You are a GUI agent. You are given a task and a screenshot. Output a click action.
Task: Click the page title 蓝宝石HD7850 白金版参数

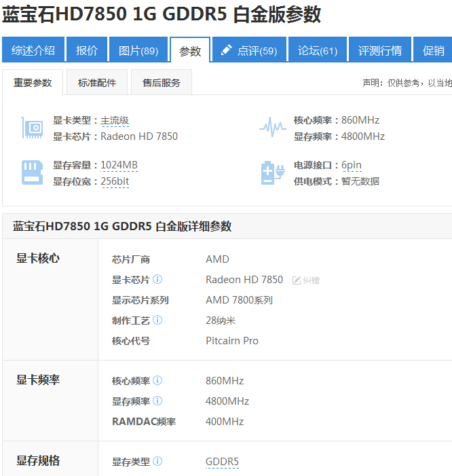tap(162, 14)
